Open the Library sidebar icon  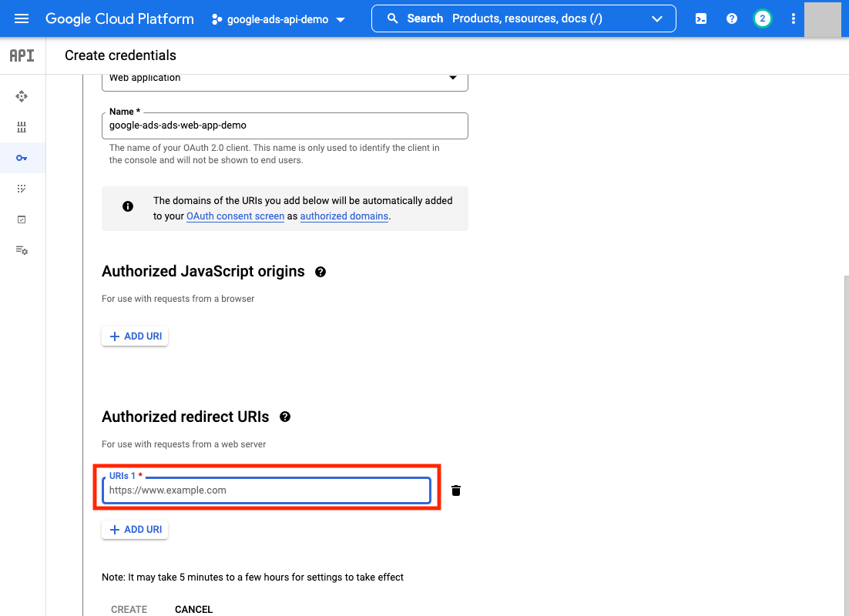click(x=22, y=127)
